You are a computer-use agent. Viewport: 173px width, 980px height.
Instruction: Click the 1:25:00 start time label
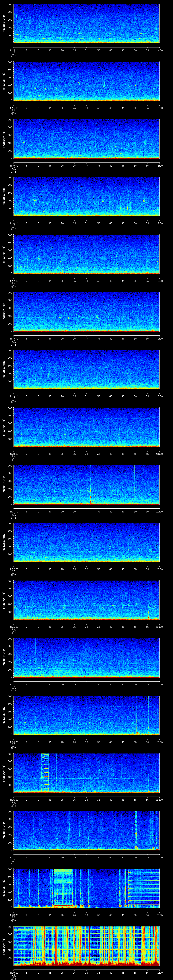14,742
